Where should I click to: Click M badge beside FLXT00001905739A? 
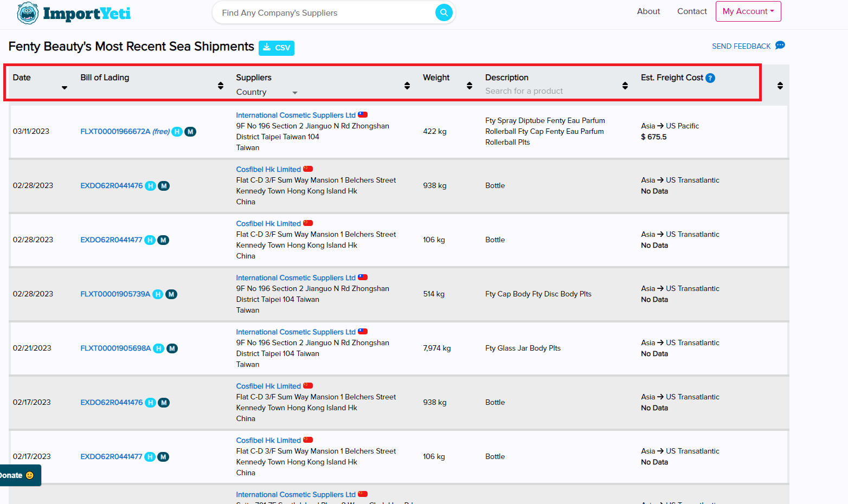(171, 294)
